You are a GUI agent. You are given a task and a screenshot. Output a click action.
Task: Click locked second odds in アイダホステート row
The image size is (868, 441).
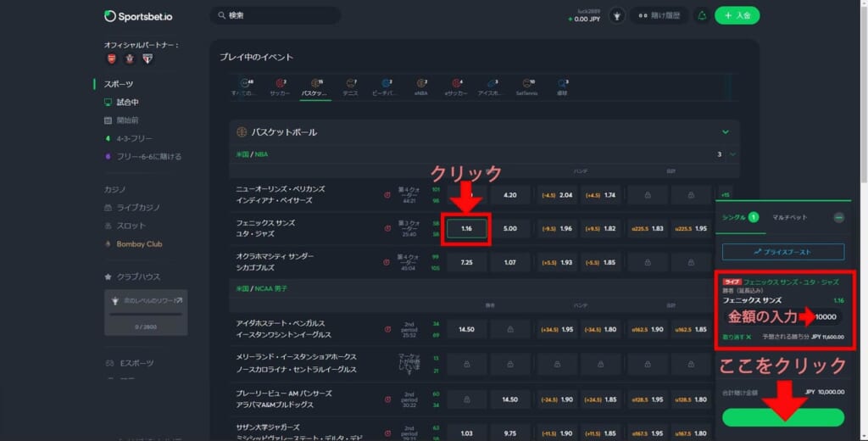pos(509,329)
